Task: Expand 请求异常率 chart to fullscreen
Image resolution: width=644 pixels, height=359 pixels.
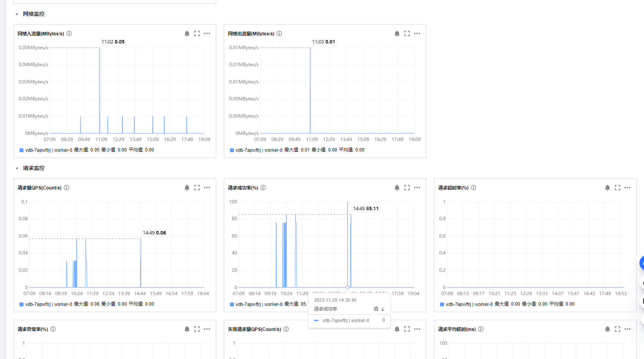Action: (197, 329)
